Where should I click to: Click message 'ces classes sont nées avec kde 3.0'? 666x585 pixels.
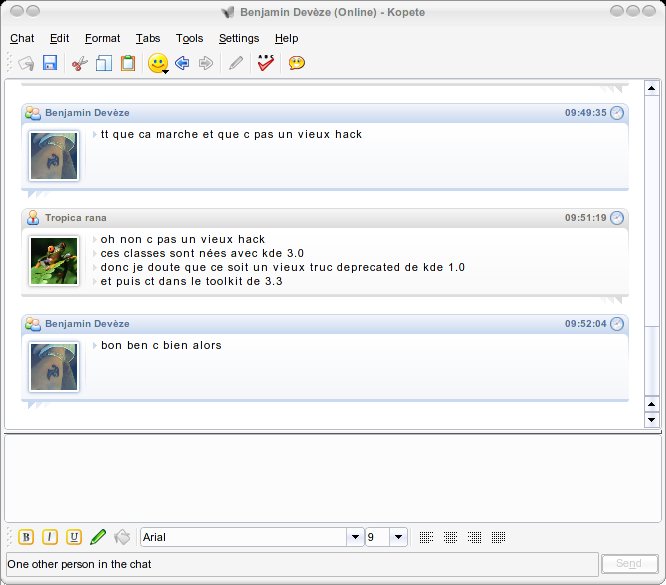pos(202,253)
